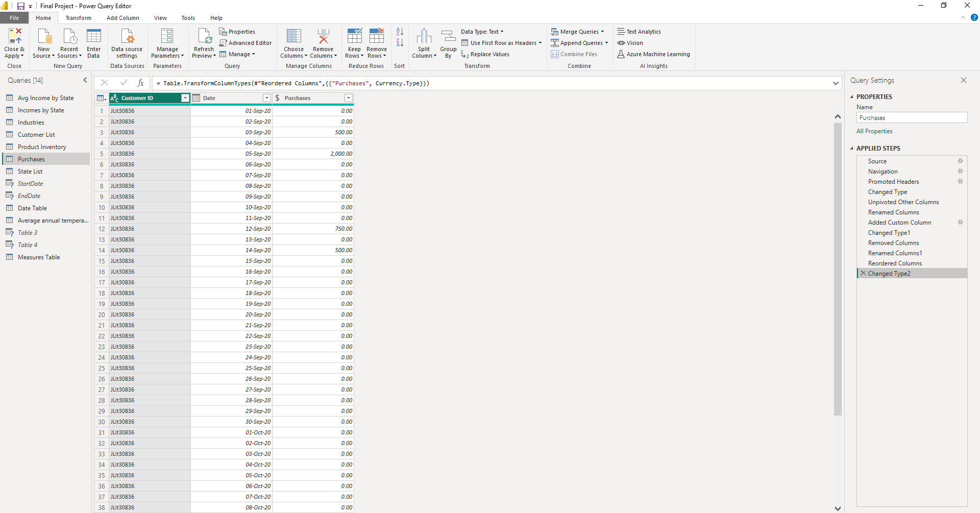Open the New Source icon

44,36
